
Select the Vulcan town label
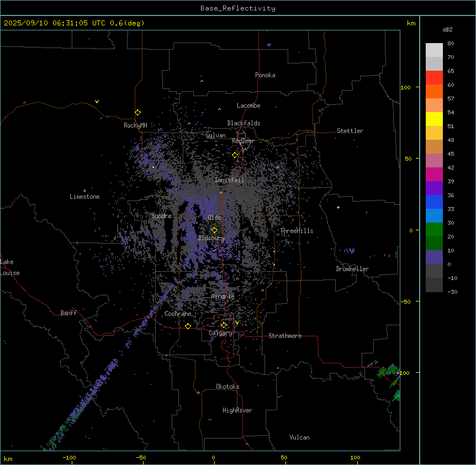point(300,437)
